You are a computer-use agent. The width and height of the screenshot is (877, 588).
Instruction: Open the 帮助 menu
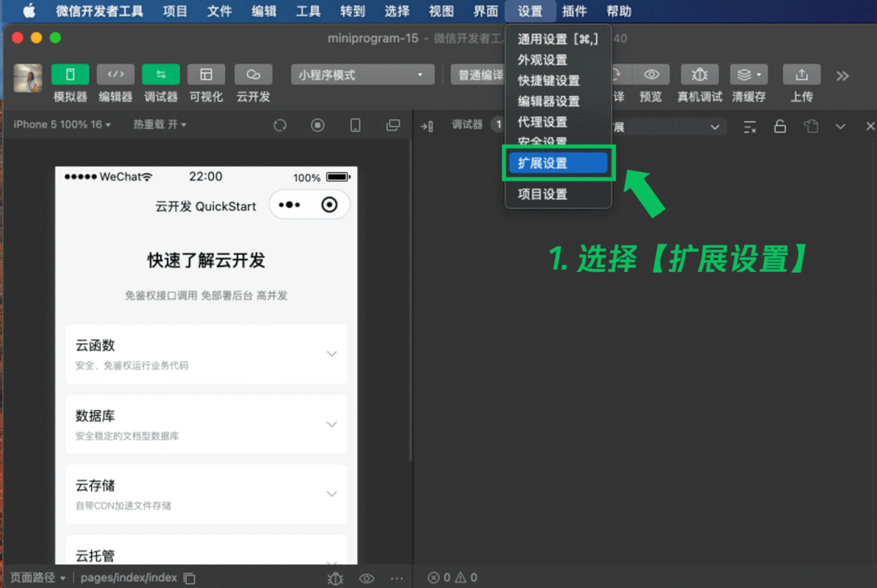coord(619,11)
